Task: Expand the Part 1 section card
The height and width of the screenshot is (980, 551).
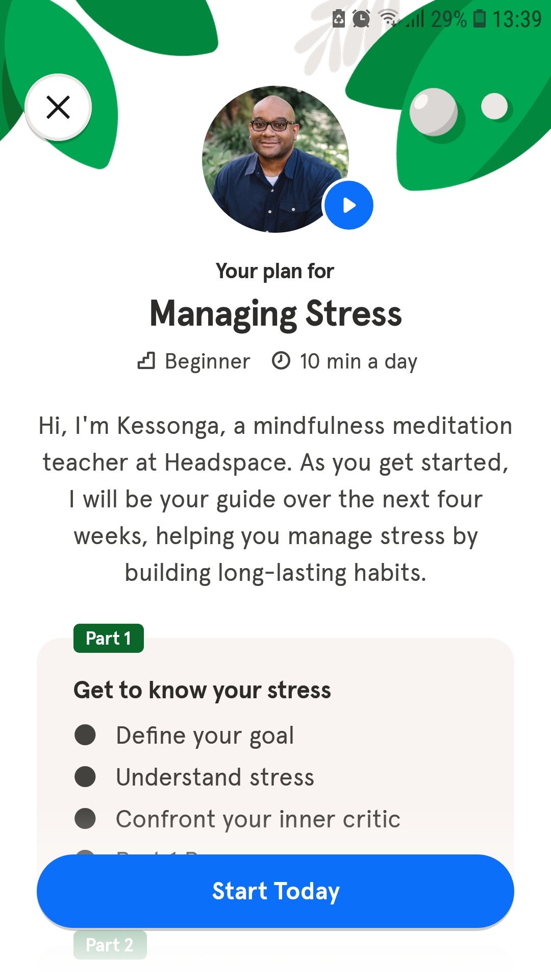Action: pos(275,740)
